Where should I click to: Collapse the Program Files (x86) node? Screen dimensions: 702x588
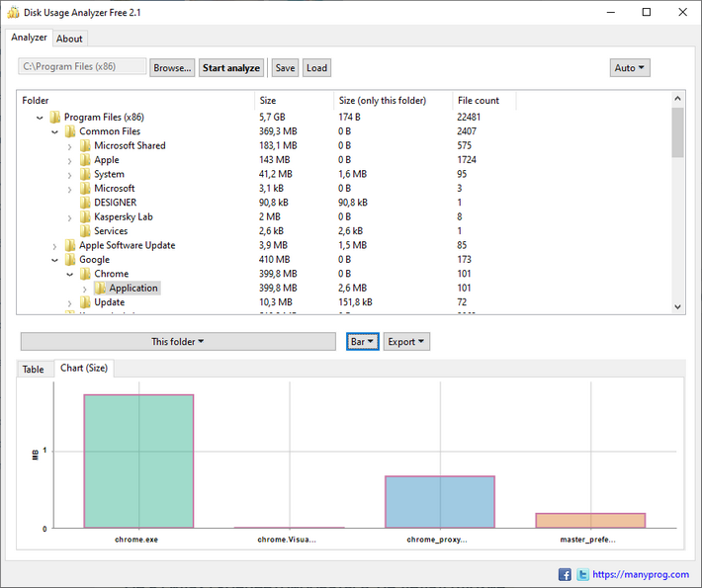point(40,118)
